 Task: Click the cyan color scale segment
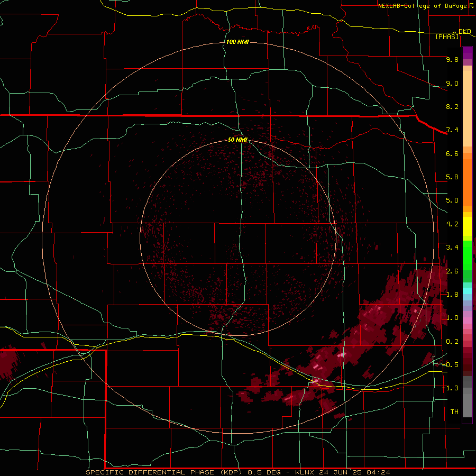tap(467, 291)
